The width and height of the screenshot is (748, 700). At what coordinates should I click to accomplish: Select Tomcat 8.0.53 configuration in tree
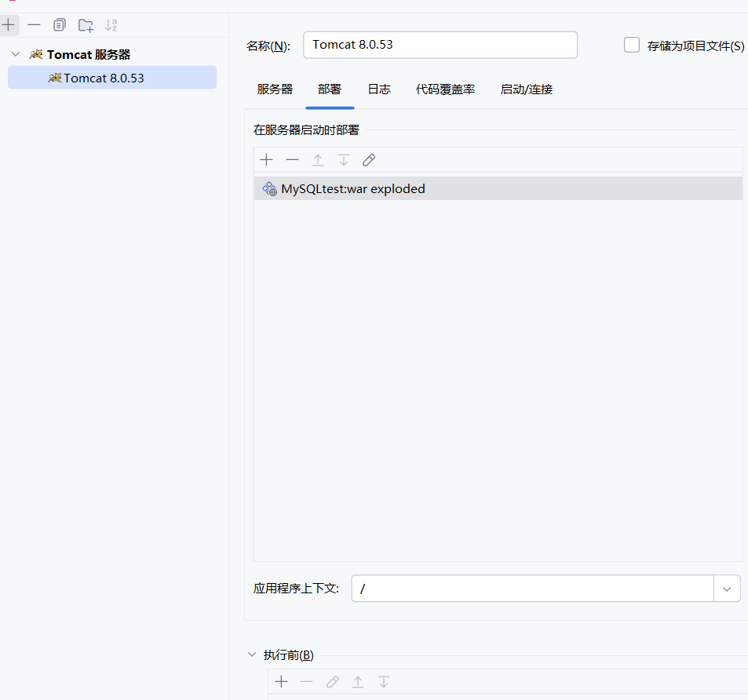pyautogui.click(x=112, y=78)
